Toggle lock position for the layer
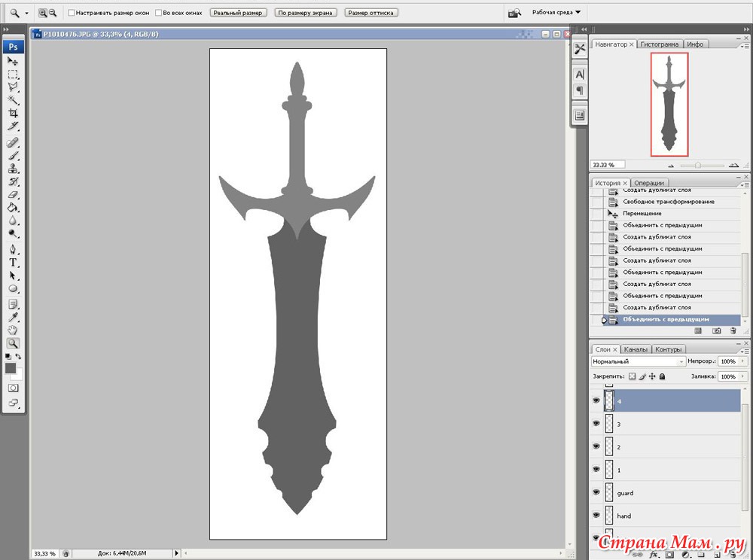The image size is (753, 560). coord(652,376)
